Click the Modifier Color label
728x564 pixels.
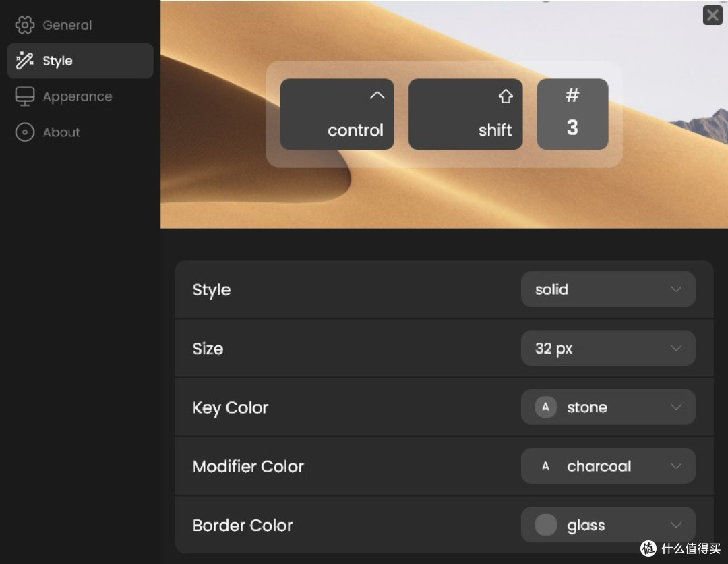click(x=248, y=466)
